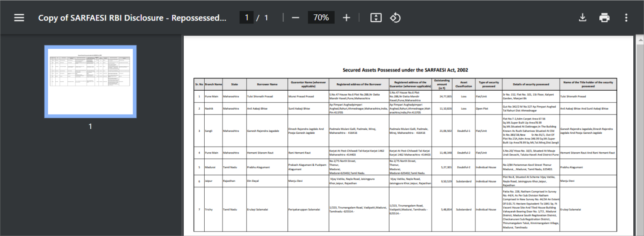The height and width of the screenshot is (236, 644).
Task: Click the zoom out minus icon
Action: [x=295, y=18]
